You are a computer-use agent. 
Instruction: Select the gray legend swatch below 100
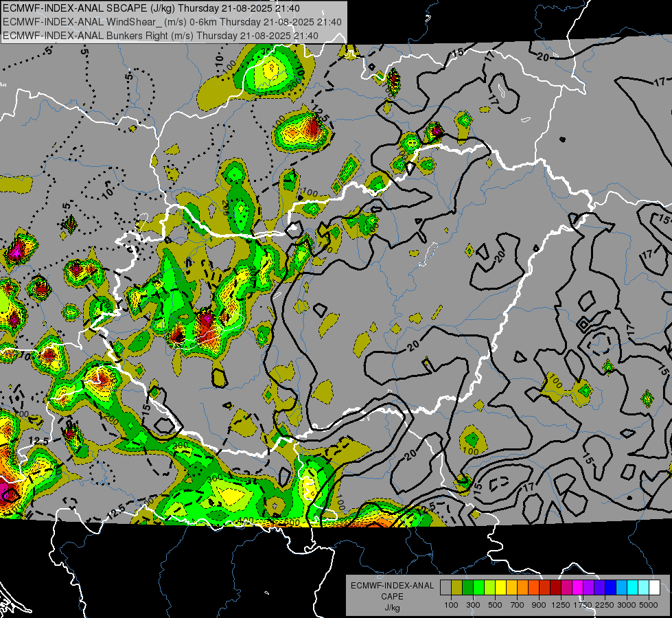pos(445,587)
